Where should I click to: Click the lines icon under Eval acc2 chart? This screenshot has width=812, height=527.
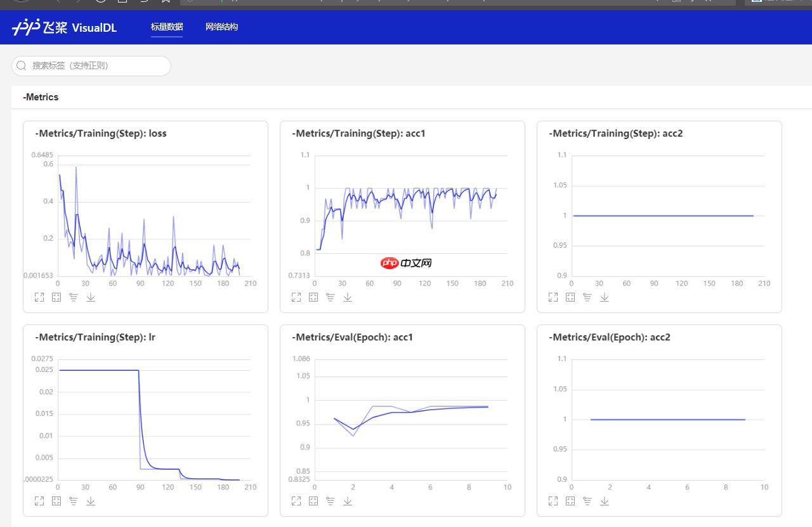(x=587, y=501)
